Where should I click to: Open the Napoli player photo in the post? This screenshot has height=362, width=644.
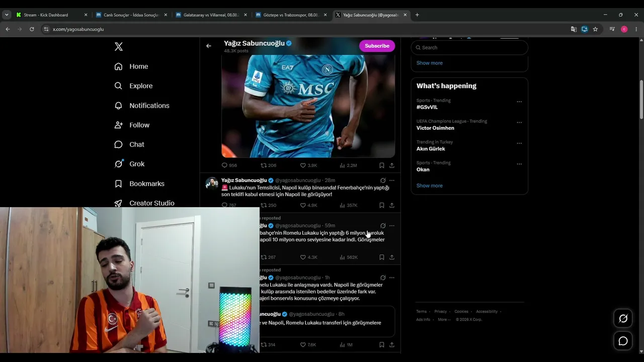pos(308,106)
